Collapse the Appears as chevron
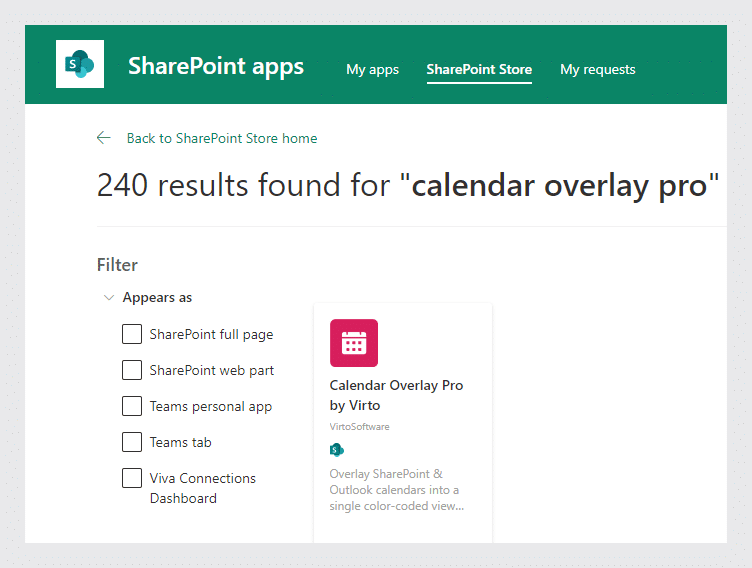The width and height of the screenshot is (752, 568). pos(109,297)
